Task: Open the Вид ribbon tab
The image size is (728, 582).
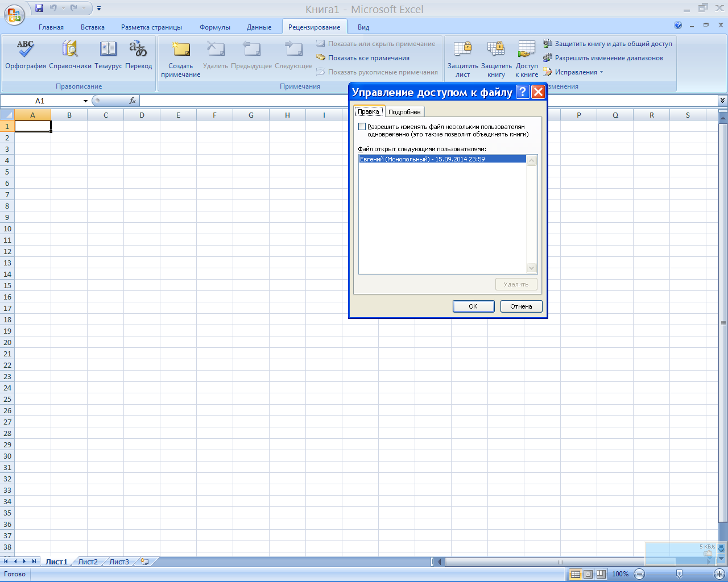Action: [363, 27]
